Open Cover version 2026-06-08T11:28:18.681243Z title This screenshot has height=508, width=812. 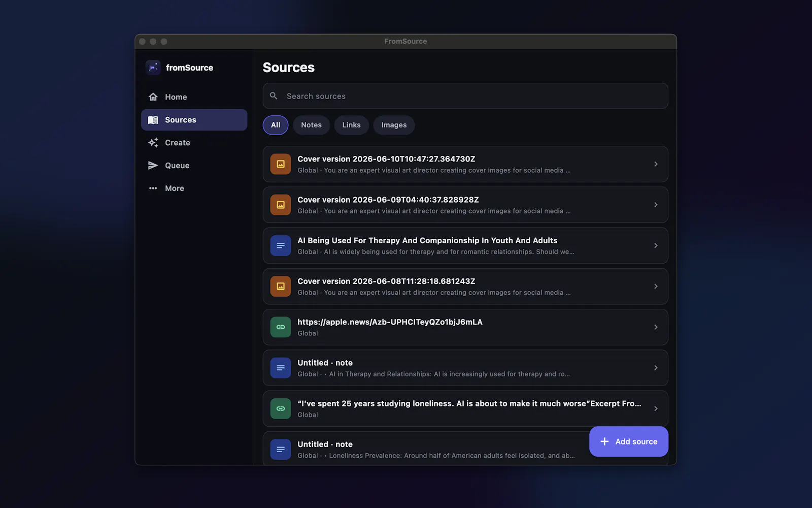(386, 281)
